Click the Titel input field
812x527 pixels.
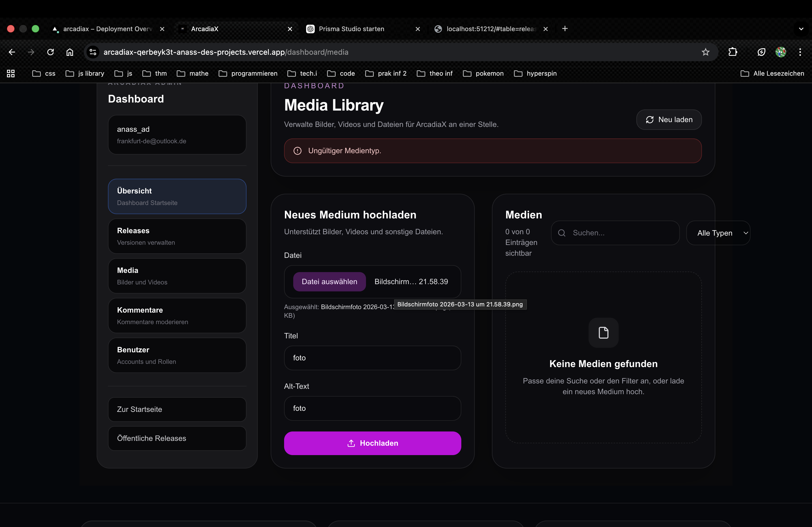pyautogui.click(x=372, y=358)
